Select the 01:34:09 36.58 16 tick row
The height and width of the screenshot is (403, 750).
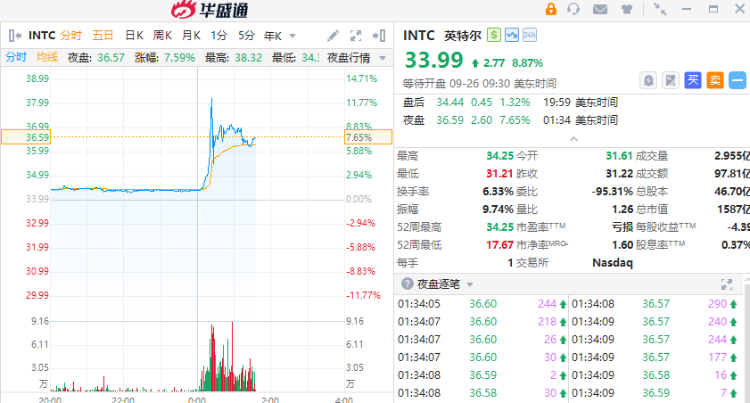coord(655,375)
